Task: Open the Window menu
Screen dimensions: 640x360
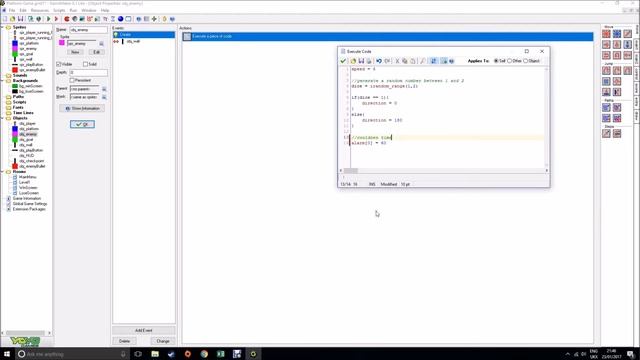Action: click(89, 10)
